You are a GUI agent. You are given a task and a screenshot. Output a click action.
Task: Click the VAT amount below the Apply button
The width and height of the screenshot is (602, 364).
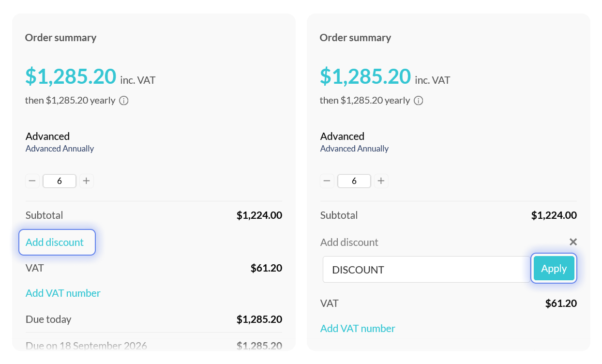(561, 303)
